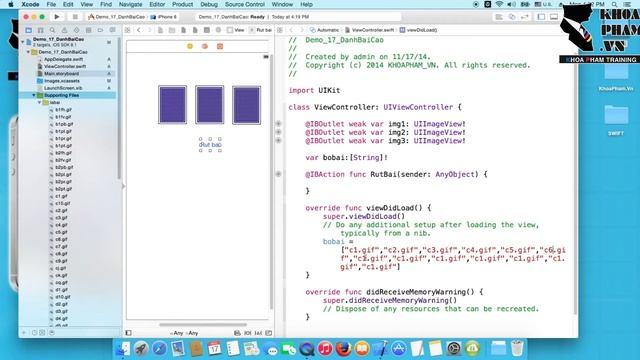This screenshot has height=360, width=640.
Task: Click the navigator vertical scrollbar
Action: (x=119, y=108)
